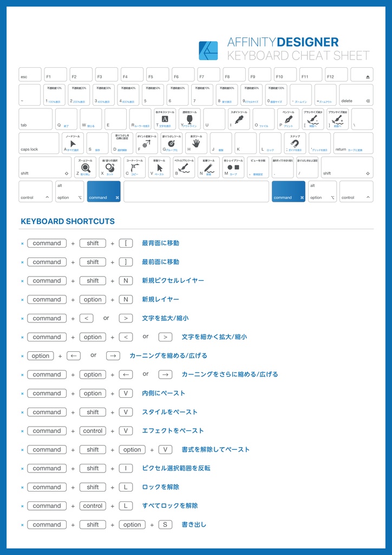Viewport: 392px width, 555px height.
Task: Select the Vector Brush tool icon on B key
Action: click(x=185, y=167)
